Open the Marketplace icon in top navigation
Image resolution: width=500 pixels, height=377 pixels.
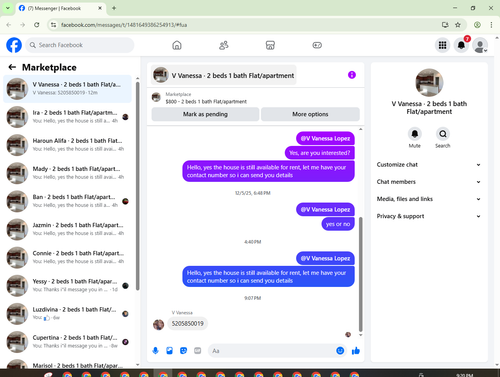270,45
